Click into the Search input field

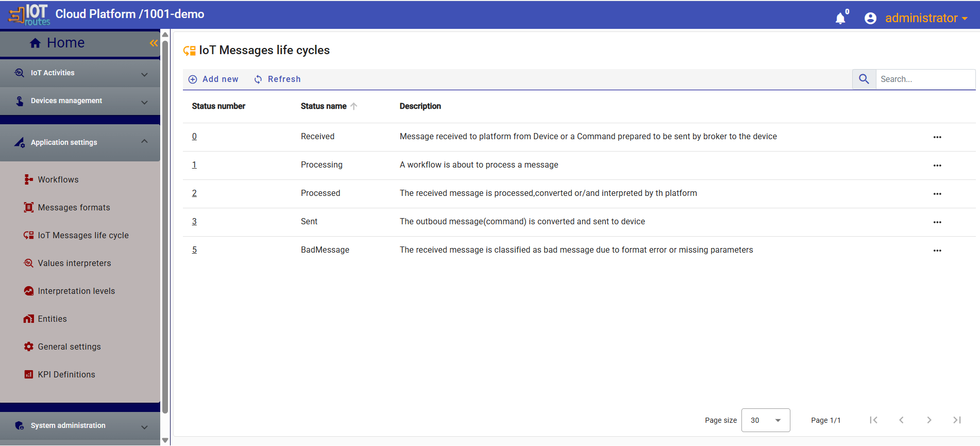(924, 79)
